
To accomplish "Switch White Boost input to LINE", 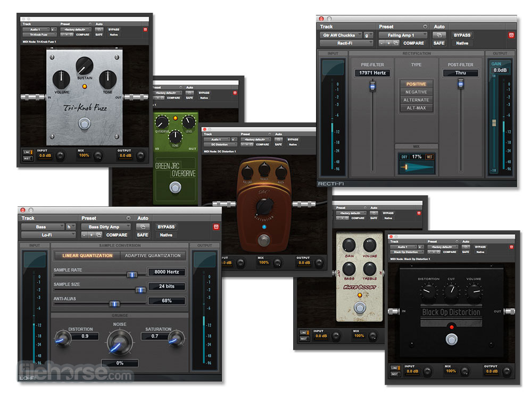I will click(x=304, y=333).
